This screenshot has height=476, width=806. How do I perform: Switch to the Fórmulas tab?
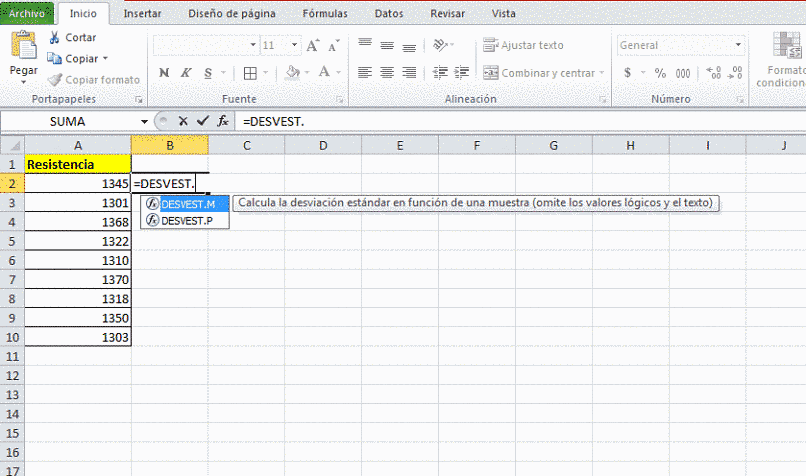click(325, 14)
